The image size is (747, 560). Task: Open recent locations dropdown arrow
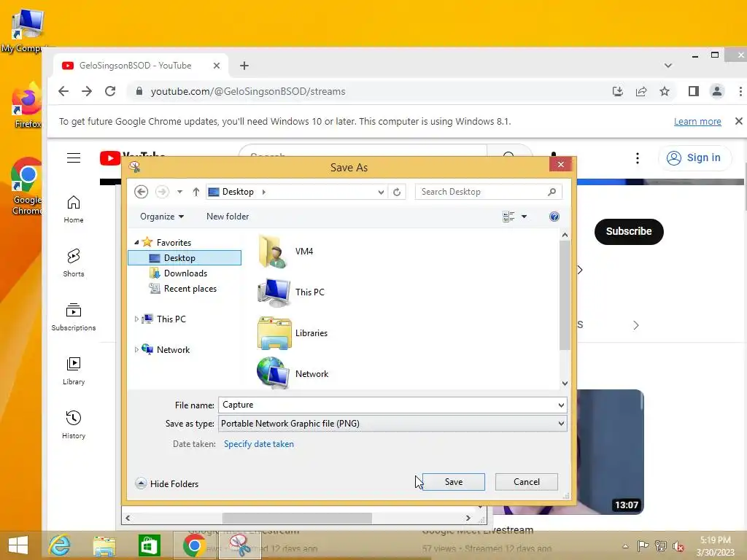coord(179,192)
